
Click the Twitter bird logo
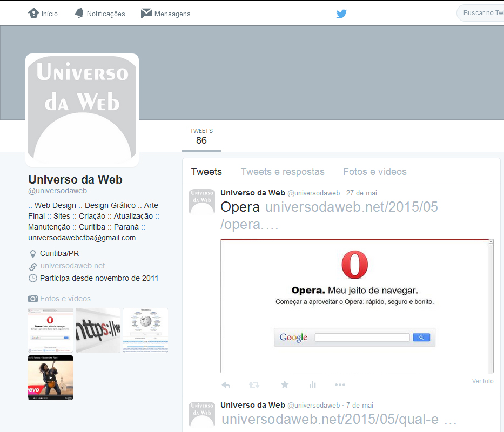pos(341,13)
